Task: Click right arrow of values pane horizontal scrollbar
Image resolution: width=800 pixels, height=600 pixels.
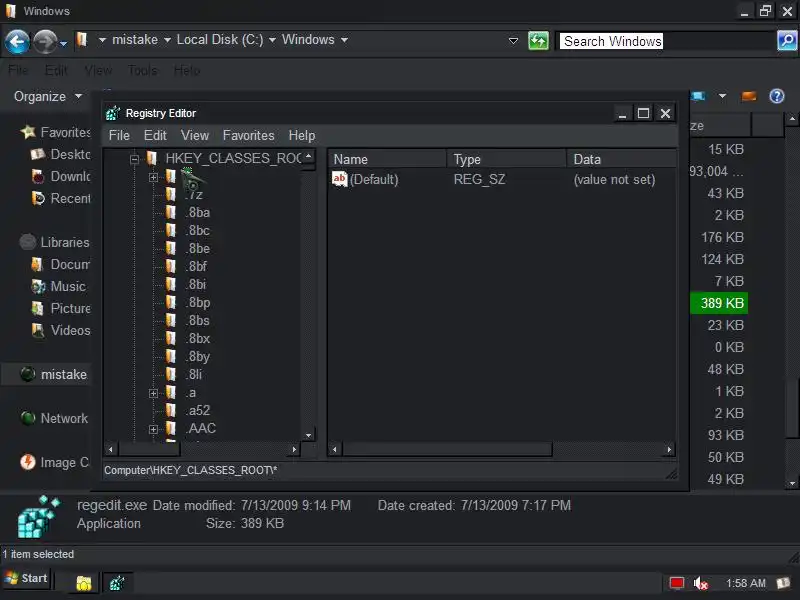Action: 669,449
